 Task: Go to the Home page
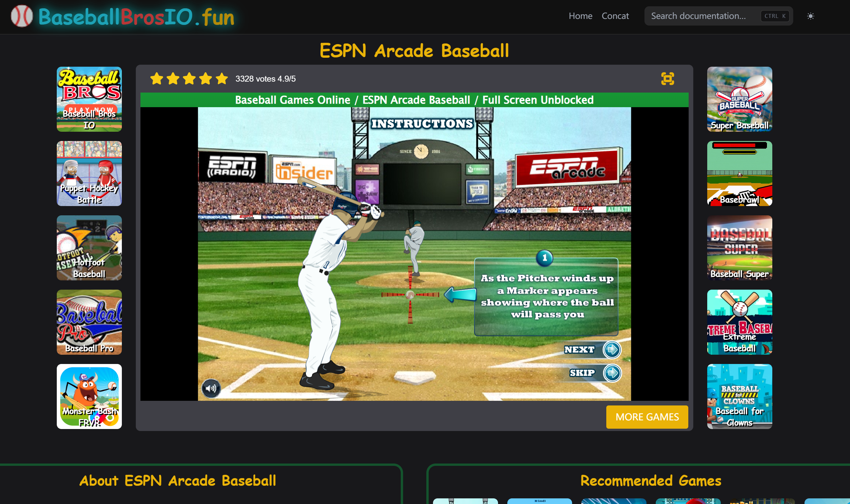point(580,16)
